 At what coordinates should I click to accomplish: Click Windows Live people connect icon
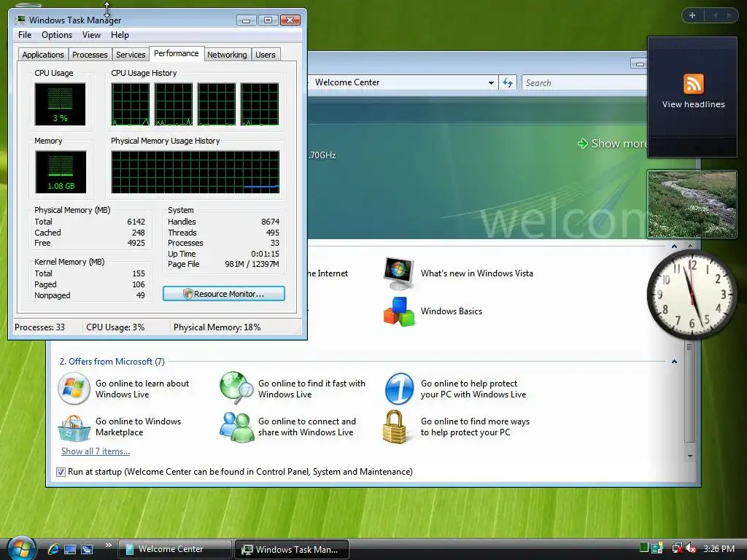(237, 427)
